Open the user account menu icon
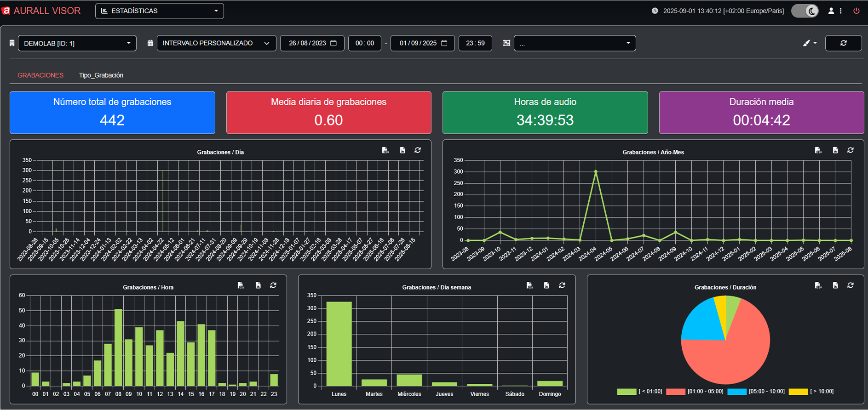The width and height of the screenshot is (868, 410). point(831,11)
